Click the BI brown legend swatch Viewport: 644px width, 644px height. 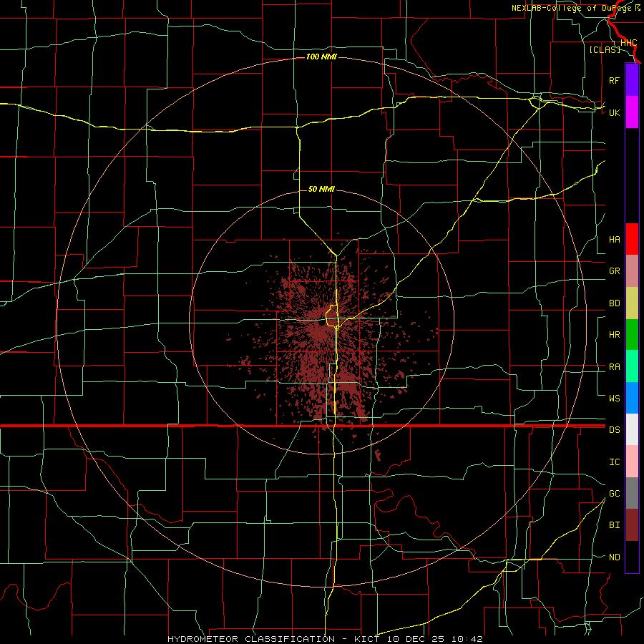coord(632,525)
